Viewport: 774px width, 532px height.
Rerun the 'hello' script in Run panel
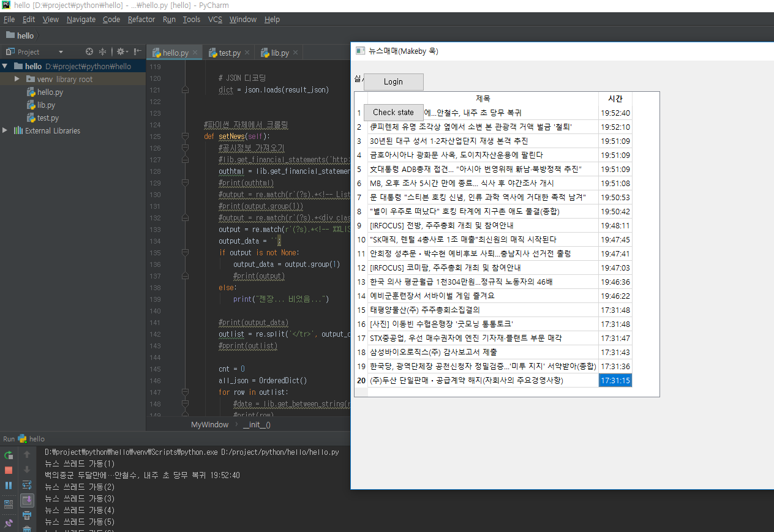click(x=9, y=455)
